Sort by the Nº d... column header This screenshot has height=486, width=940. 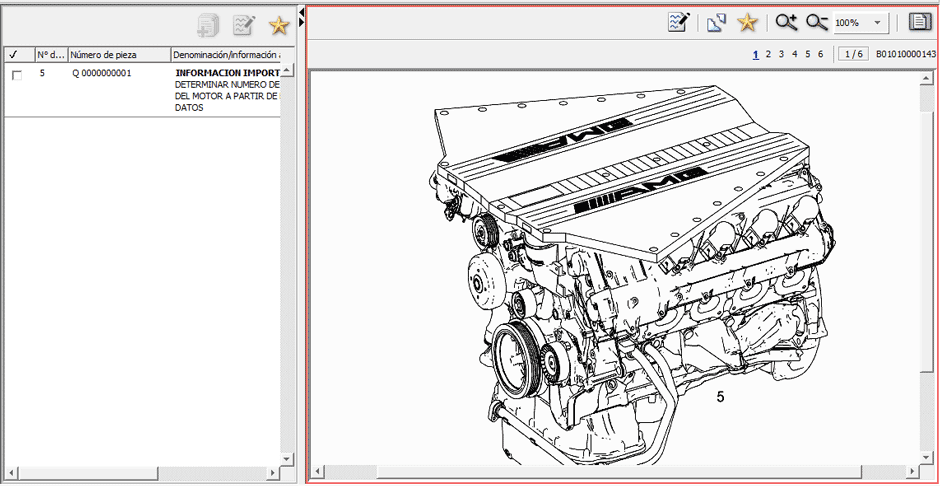point(51,55)
